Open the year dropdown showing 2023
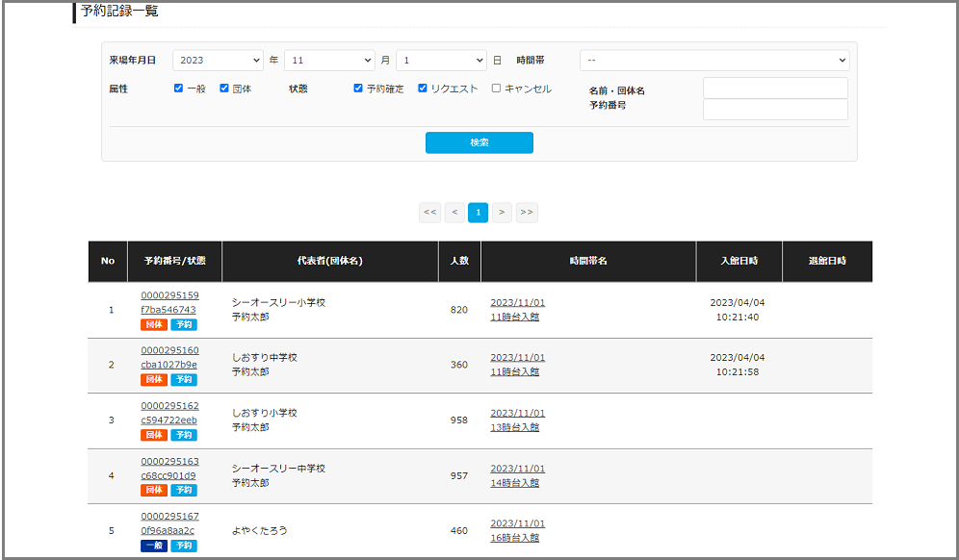Viewport: 959px width, 560px height. [x=218, y=61]
